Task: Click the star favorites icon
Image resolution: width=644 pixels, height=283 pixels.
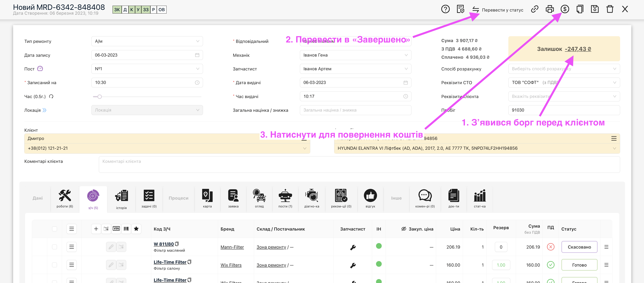Action: [136, 229]
